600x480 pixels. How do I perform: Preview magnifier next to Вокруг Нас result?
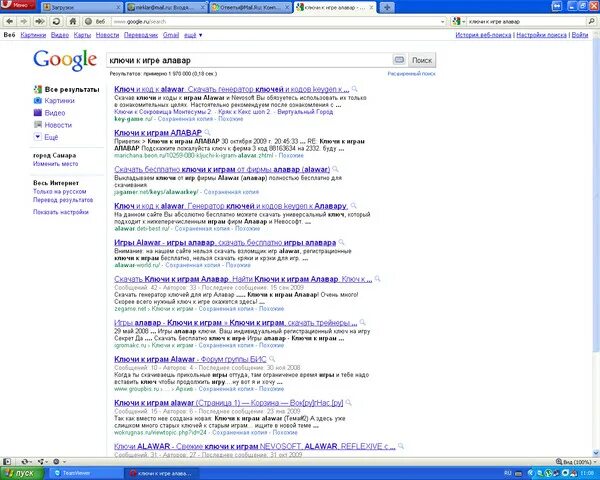click(x=349, y=403)
